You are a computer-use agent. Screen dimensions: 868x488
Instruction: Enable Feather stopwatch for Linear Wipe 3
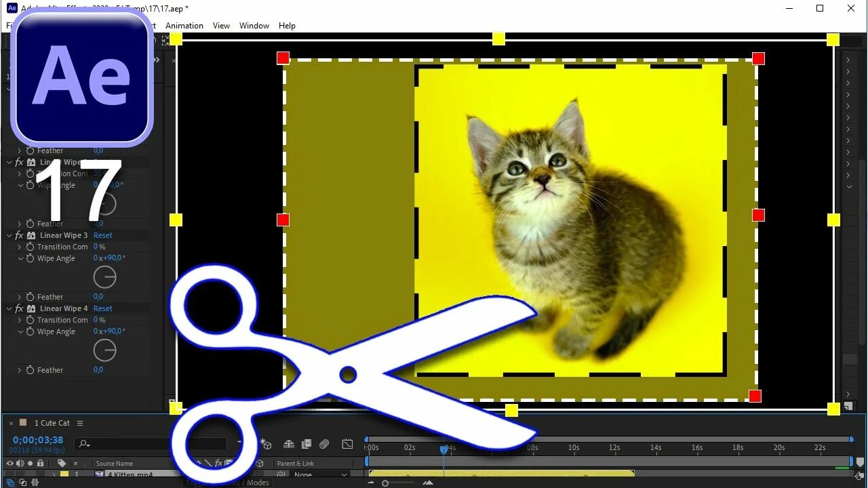point(30,297)
